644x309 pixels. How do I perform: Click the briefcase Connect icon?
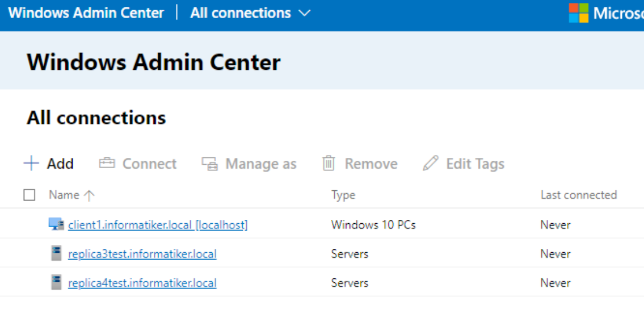click(x=107, y=164)
